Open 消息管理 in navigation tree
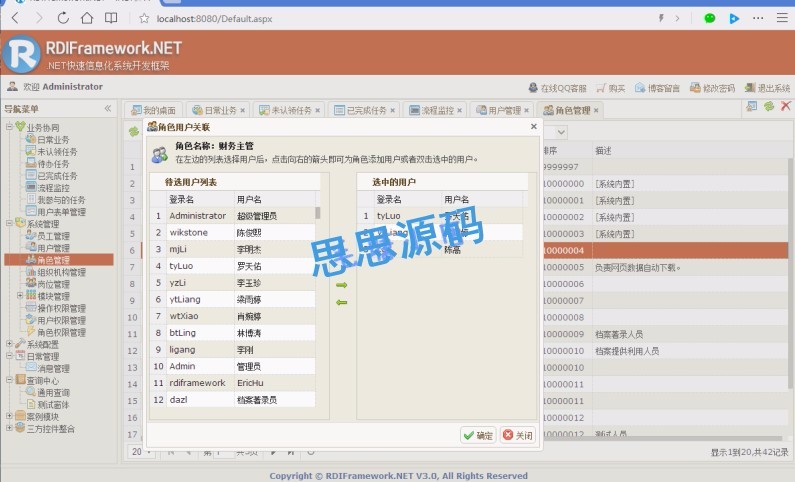The height and width of the screenshot is (482, 795). 53,368
